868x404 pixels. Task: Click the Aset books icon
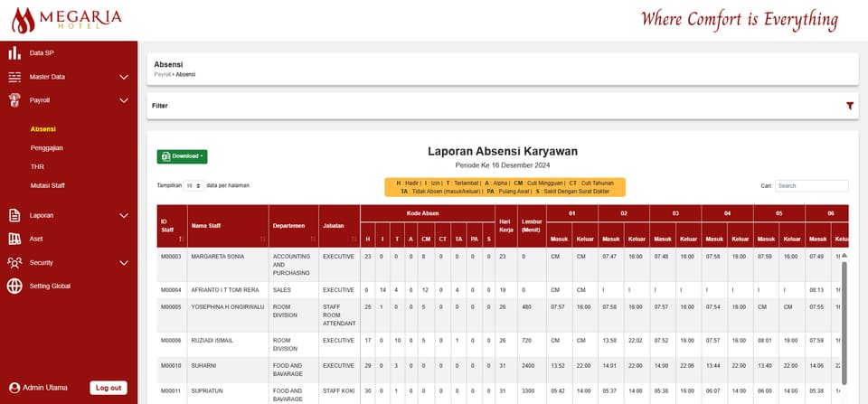[x=14, y=239]
